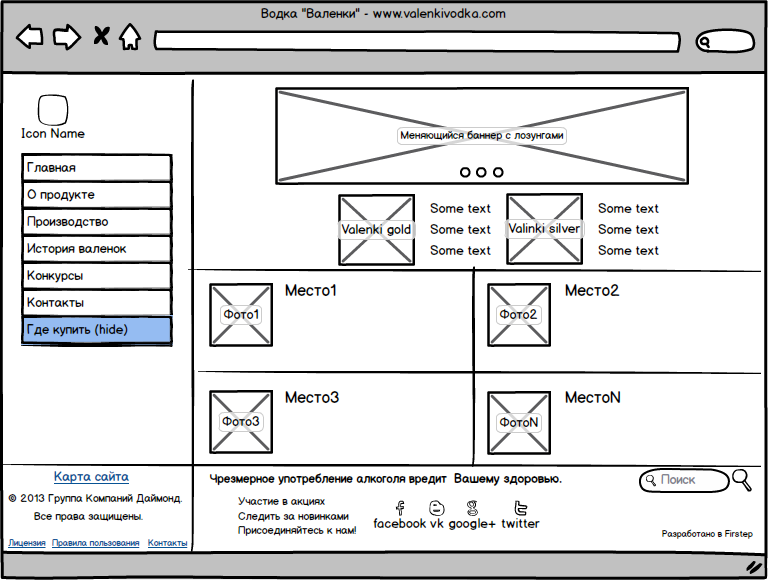Viewport: 768px width, 580px height.
Task: Open the Конкурсы menu item
Action: click(x=96, y=275)
